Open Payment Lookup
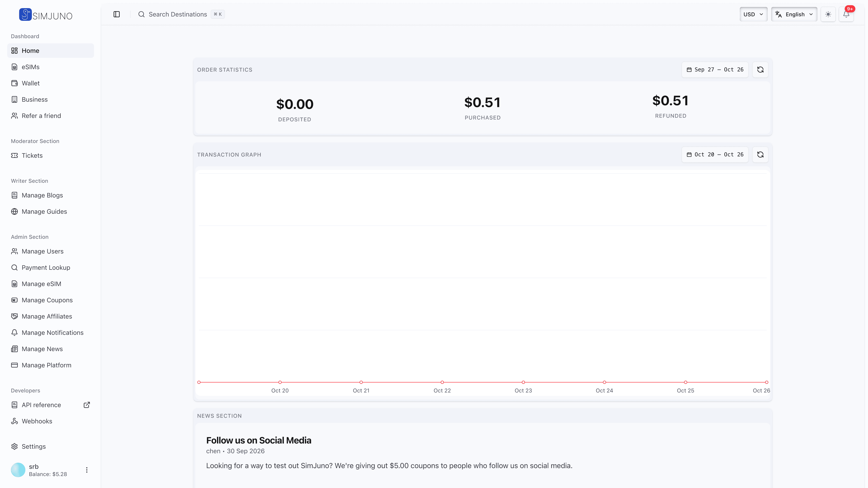 [51, 268]
